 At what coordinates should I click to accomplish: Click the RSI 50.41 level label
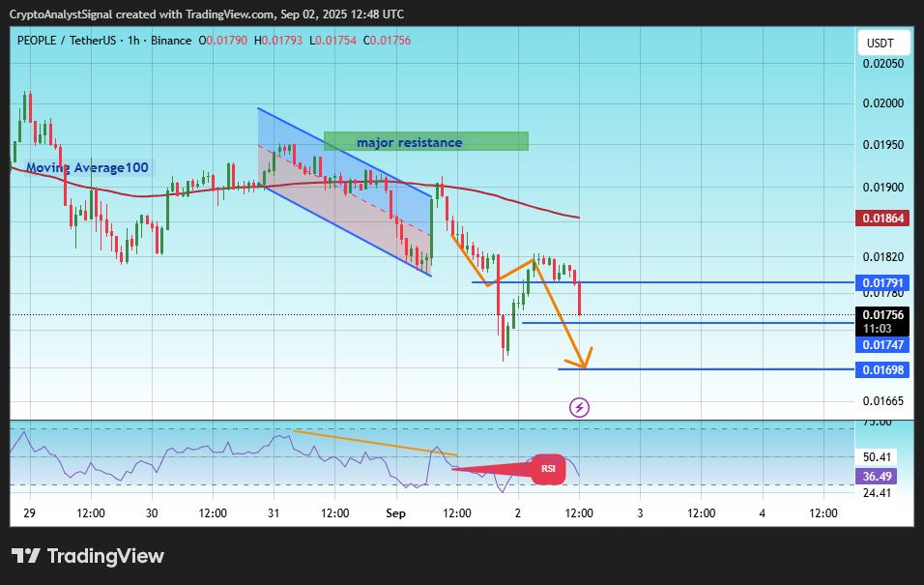click(x=877, y=457)
